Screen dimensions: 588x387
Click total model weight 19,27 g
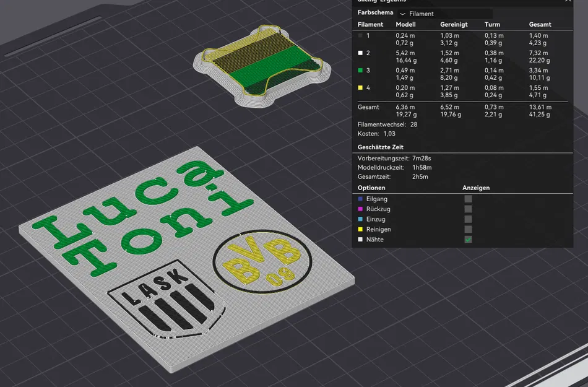[x=406, y=115]
